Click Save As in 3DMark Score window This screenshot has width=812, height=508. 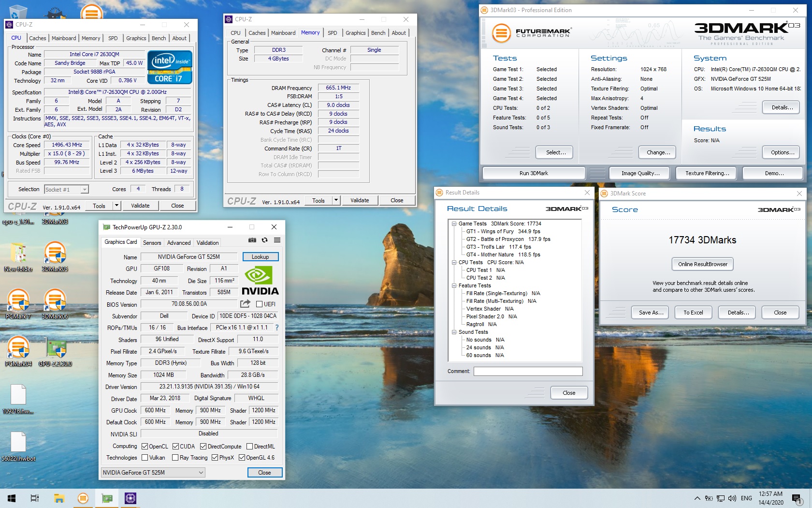click(x=650, y=313)
